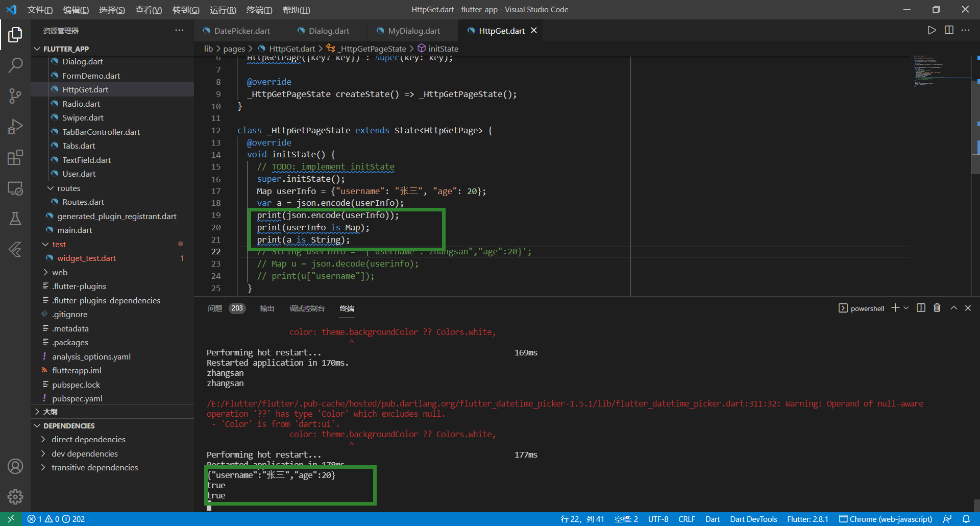Open terminal launch profile dropdown arrow
The image size is (980, 526).
coord(906,308)
